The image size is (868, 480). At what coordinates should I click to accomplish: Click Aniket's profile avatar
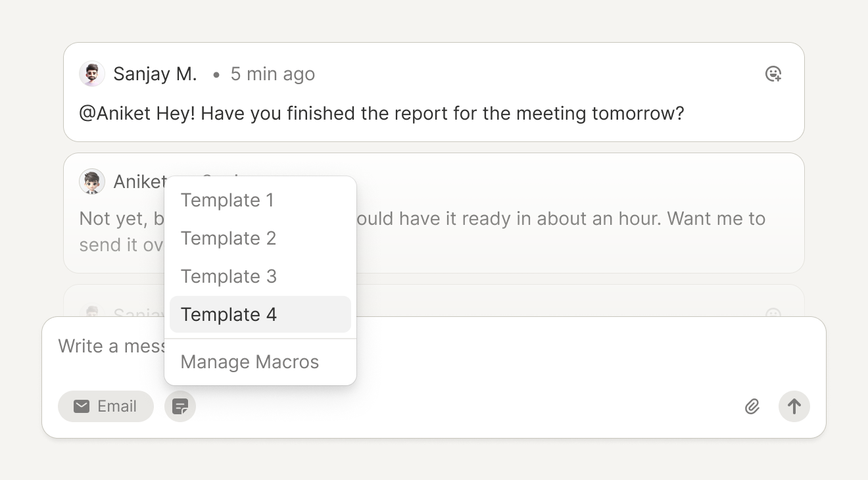tap(92, 182)
